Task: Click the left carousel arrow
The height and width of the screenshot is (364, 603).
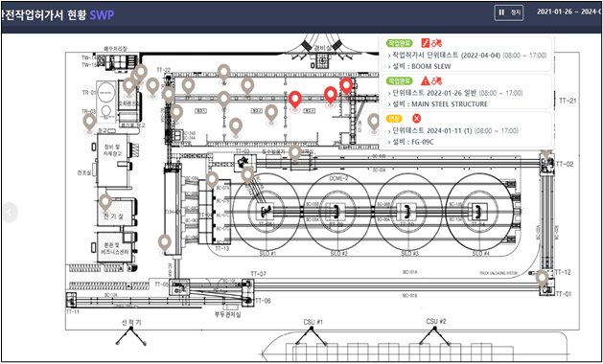Action: coord(10,212)
